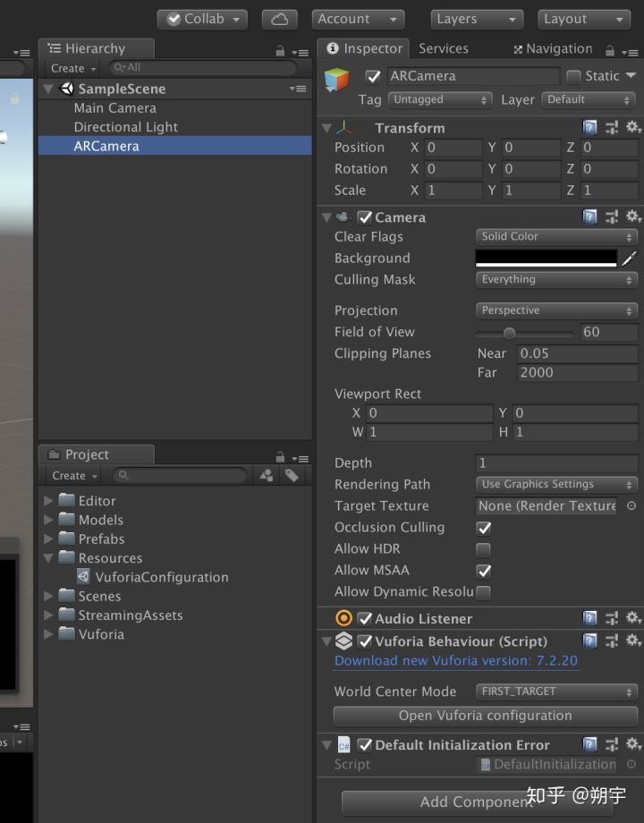Click the Audio Listener preset icon
The image size is (644, 823).
click(x=612, y=619)
